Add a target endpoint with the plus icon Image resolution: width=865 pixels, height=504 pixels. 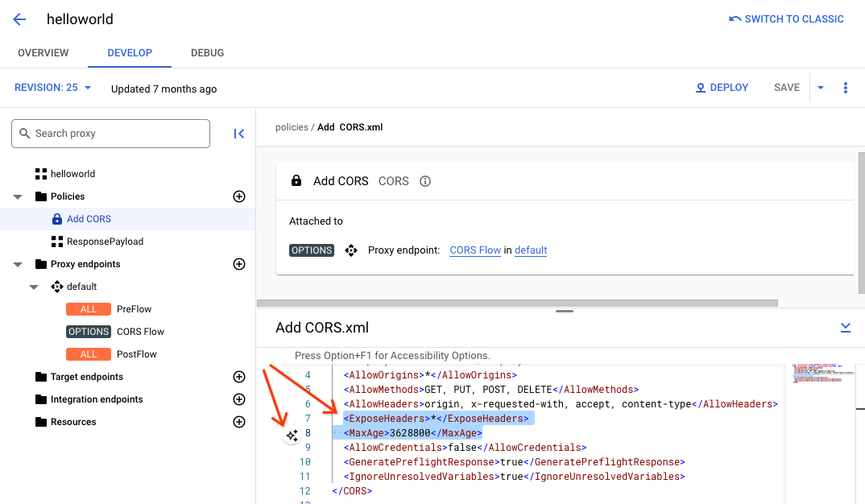coord(239,376)
